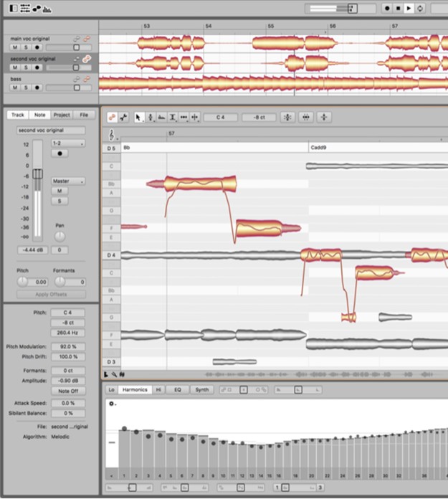Click the Pitch Modulation percentage field
448x499 pixels.
coord(69,346)
